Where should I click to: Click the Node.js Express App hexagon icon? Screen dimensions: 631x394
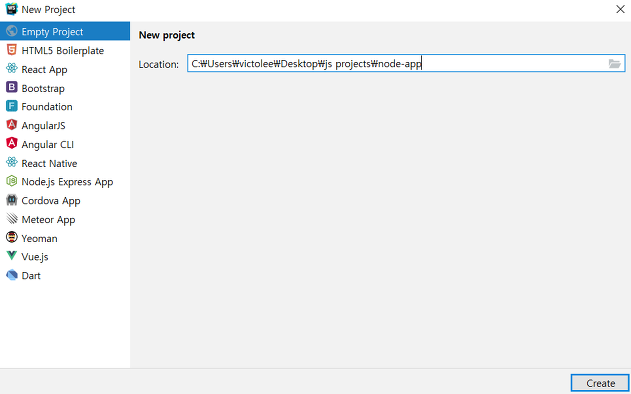pos(12,181)
